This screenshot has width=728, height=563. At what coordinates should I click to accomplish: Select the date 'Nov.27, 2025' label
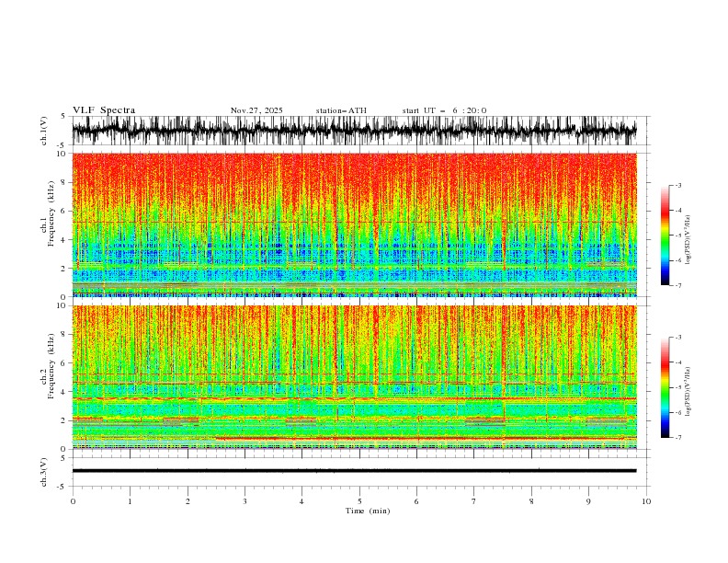click(256, 110)
